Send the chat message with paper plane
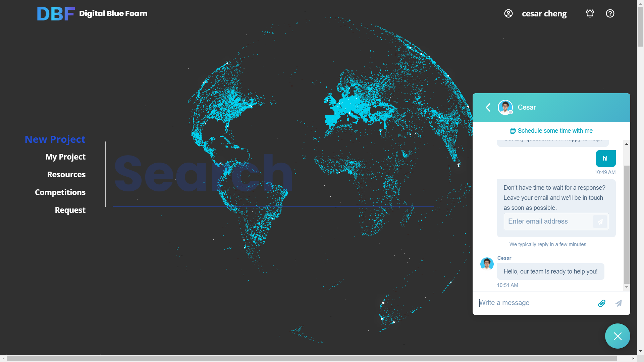 pyautogui.click(x=619, y=303)
